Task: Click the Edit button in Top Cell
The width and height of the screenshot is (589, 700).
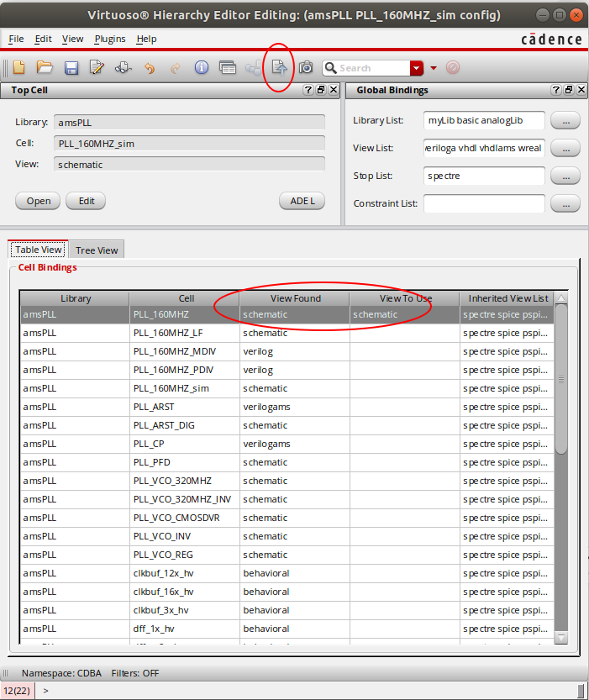Action: [86, 201]
